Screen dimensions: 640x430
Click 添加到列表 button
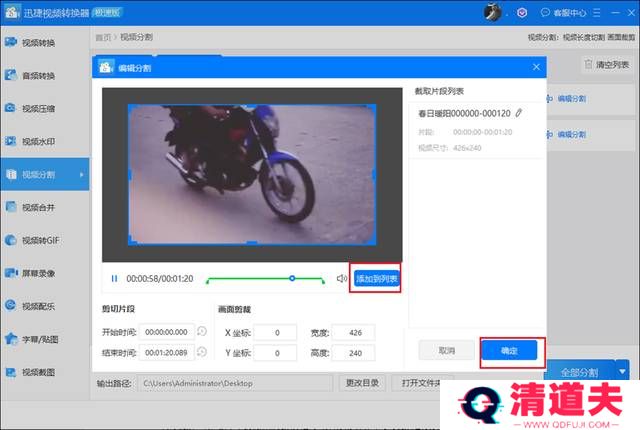click(376, 279)
